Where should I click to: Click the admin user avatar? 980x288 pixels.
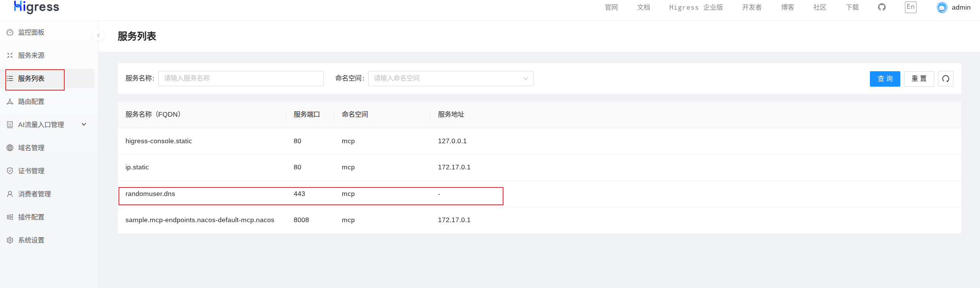942,7
